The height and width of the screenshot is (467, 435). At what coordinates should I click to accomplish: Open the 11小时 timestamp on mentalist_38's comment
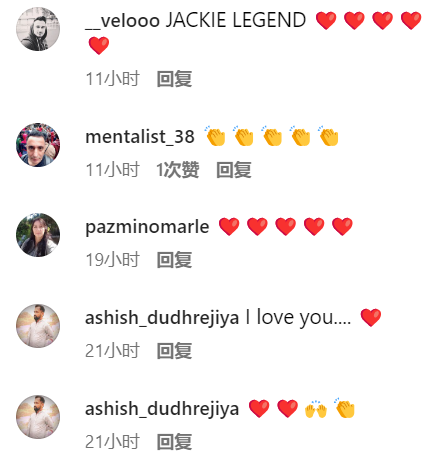pos(112,170)
